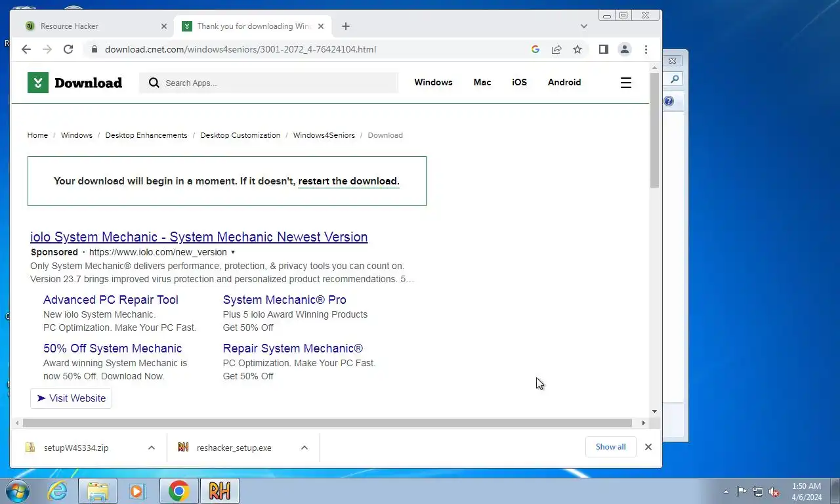
Task: Open Chrome's three-dot menu
Action: point(646,49)
